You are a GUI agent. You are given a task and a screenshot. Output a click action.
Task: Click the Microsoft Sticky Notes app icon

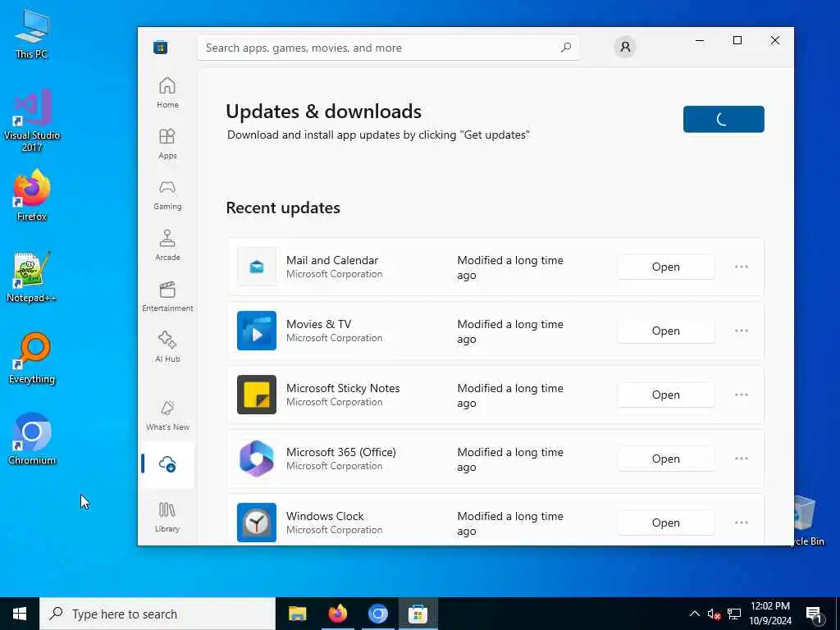click(257, 395)
